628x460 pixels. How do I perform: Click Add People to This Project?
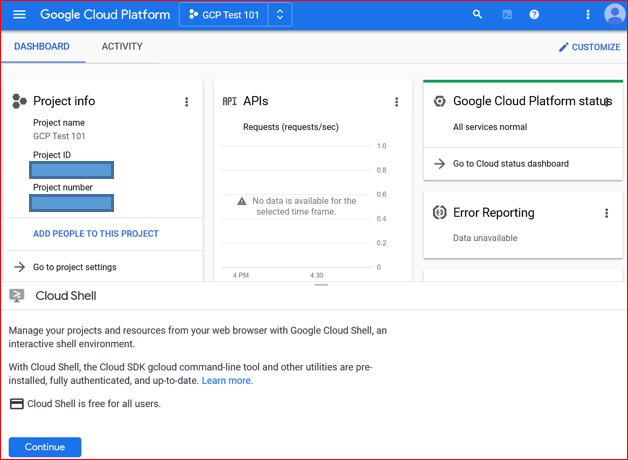click(96, 234)
